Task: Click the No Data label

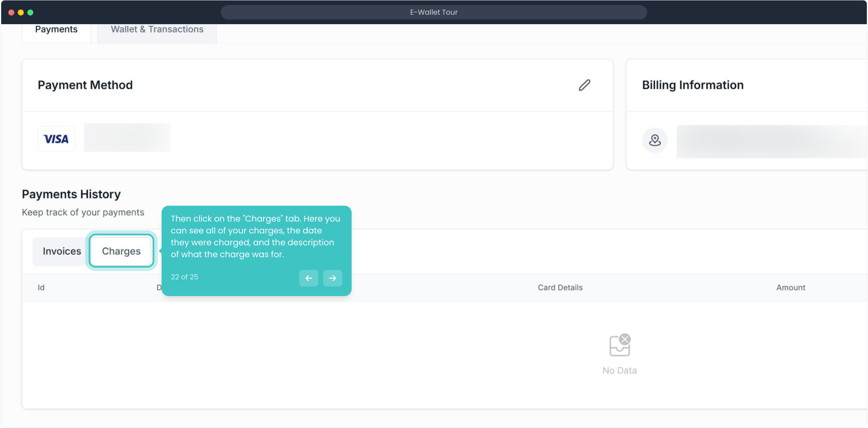Action: [620, 371]
